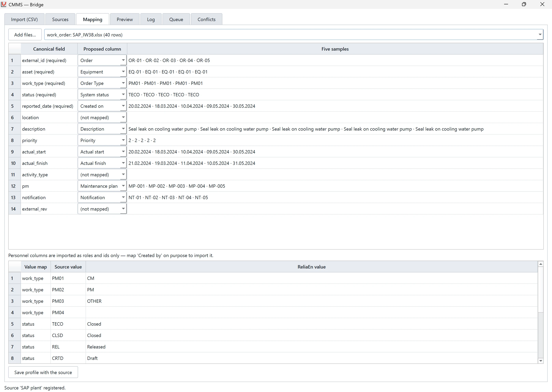Go to the Conflicts tab
This screenshot has width=552, height=392.
click(x=206, y=19)
